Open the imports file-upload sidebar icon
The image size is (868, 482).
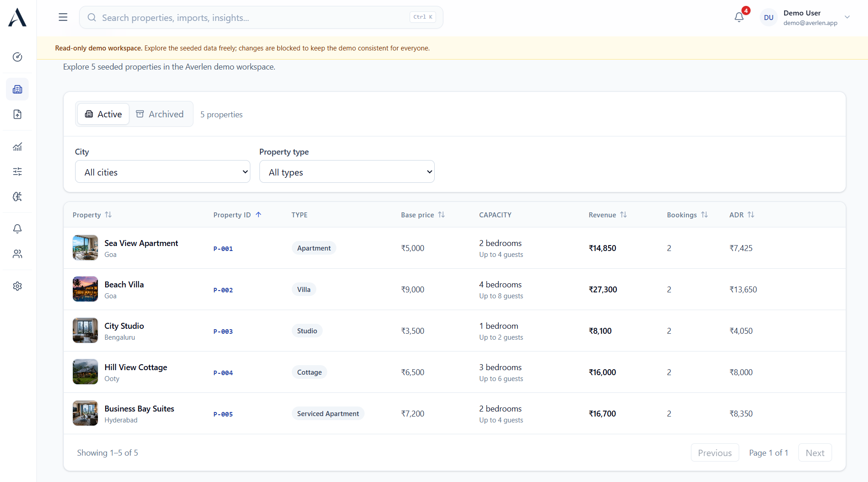pyautogui.click(x=17, y=114)
